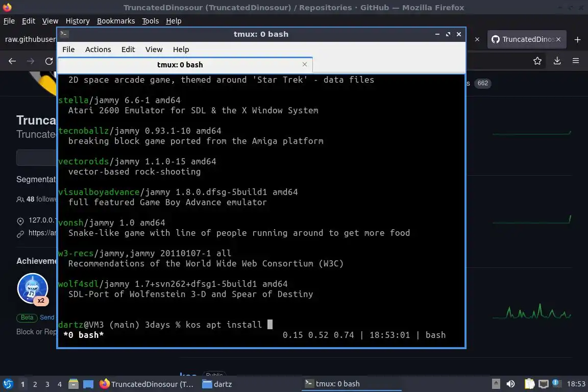This screenshot has height=392, width=588.
Task: Select the tmux: 0 bash terminal tab
Action: (180, 64)
